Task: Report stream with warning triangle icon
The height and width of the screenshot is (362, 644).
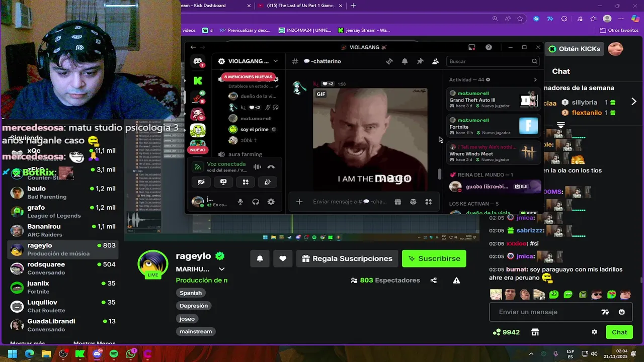Action: pyautogui.click(x=456, y=280)
